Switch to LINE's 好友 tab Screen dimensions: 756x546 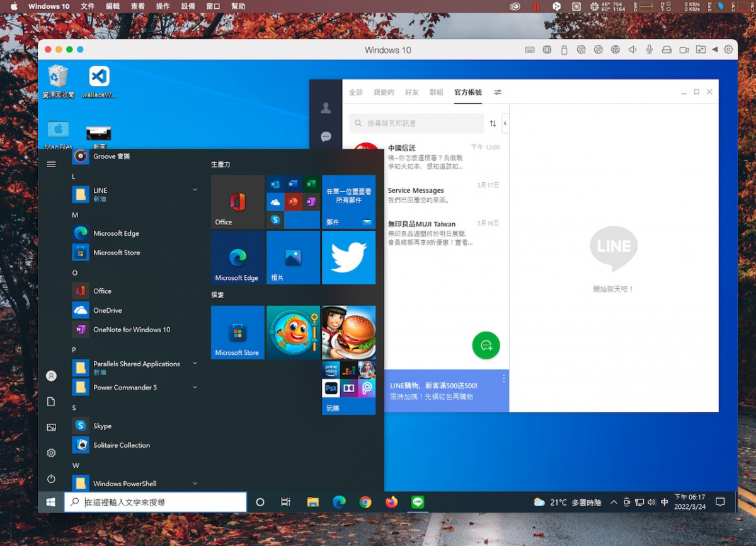[412, 92]
